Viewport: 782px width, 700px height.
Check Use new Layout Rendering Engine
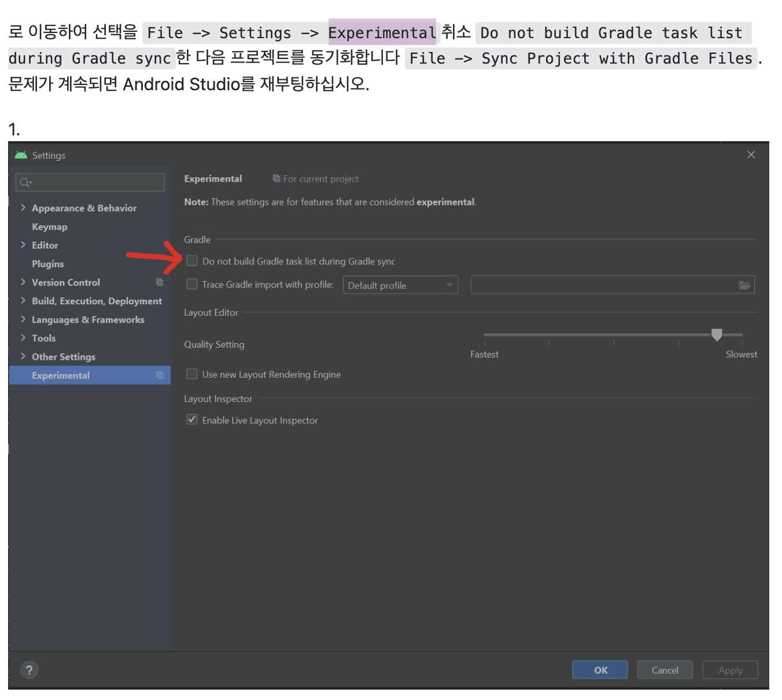[x=192, y=374]
